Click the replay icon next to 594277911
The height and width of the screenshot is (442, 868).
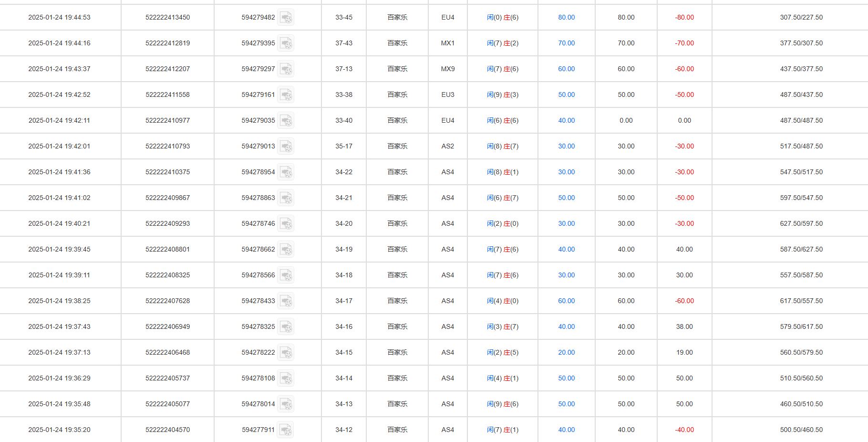tap(286, 430)
